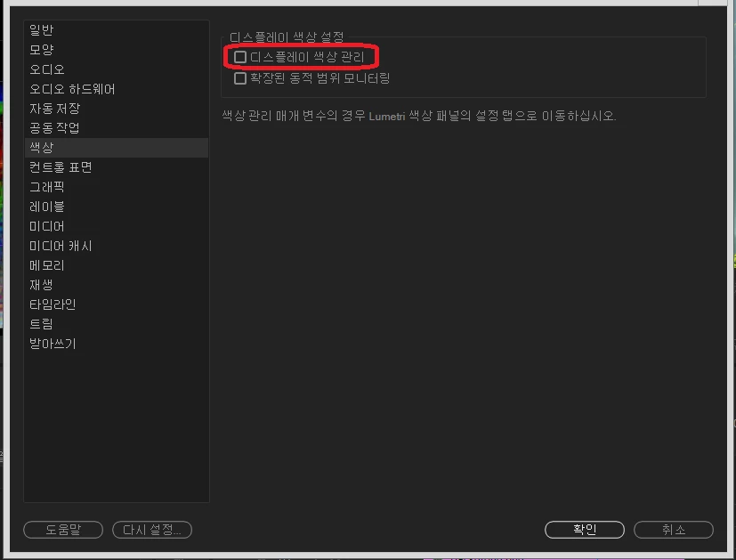Go to the 미디어 category

coord(117,226)
